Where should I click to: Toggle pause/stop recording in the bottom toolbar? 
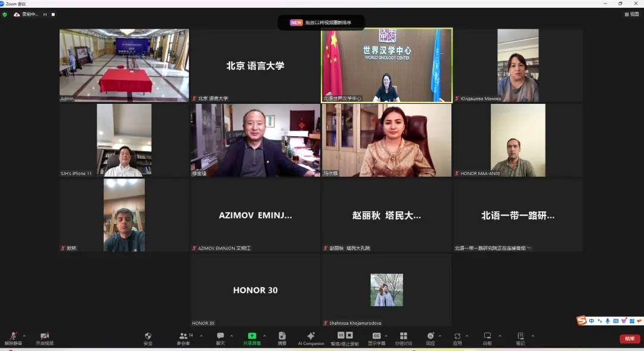tap(345, 338)
